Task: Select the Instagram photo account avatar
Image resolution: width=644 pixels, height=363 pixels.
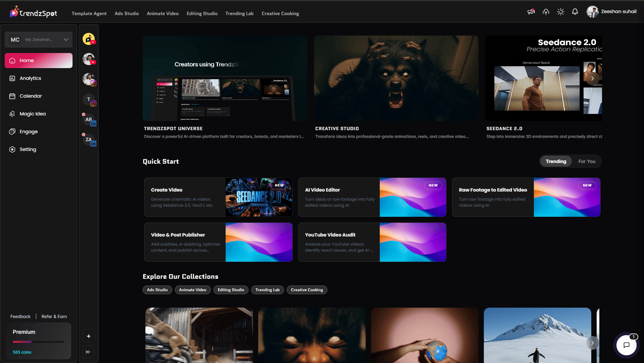Action: pos(89,80)
